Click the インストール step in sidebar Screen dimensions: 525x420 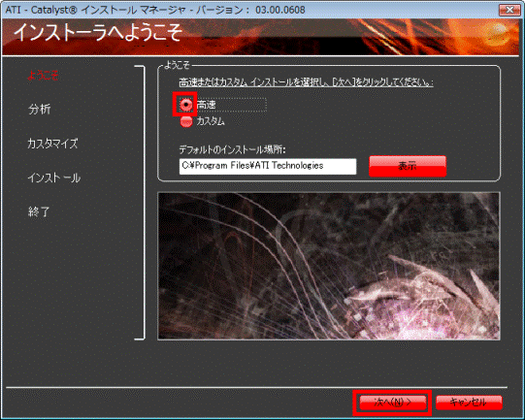[x=54, y=178]
